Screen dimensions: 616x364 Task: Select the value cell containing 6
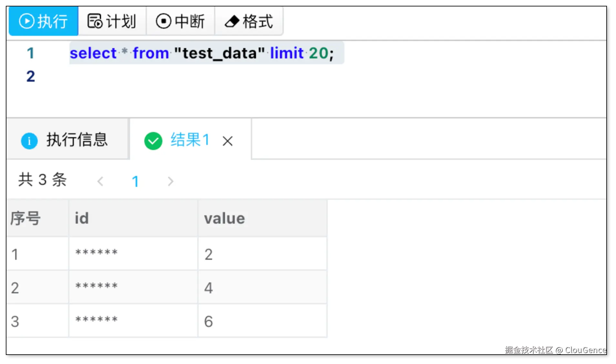263,321
